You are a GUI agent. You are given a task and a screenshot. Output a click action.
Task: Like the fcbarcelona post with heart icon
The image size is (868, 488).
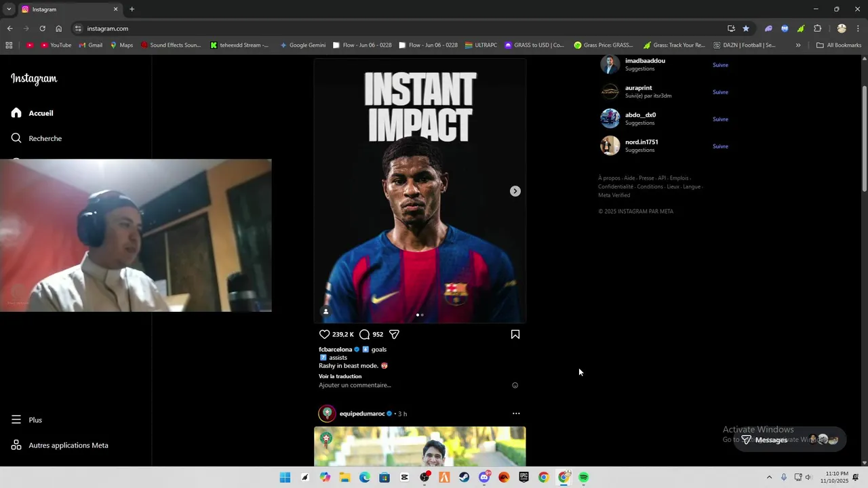(324, 334)
